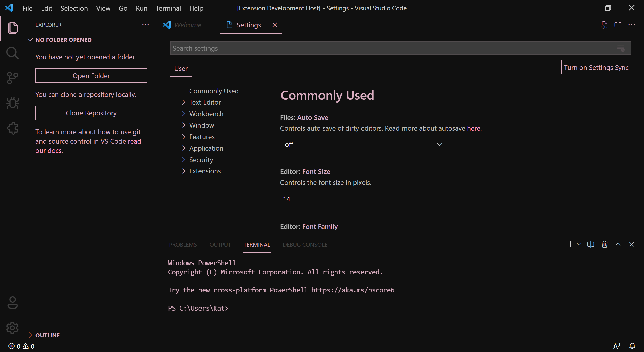Kill terminal with trash icon
The image size is (644, 352).
tap(605, 244)
